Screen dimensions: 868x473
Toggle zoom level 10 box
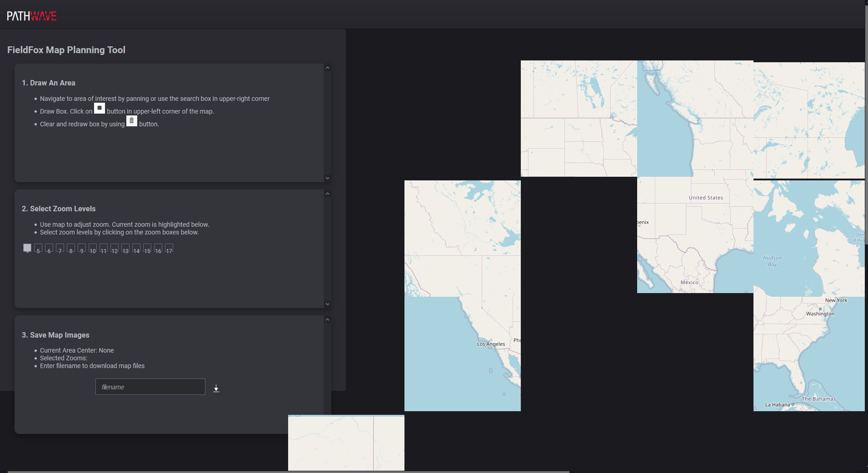(x=93, y=249)
